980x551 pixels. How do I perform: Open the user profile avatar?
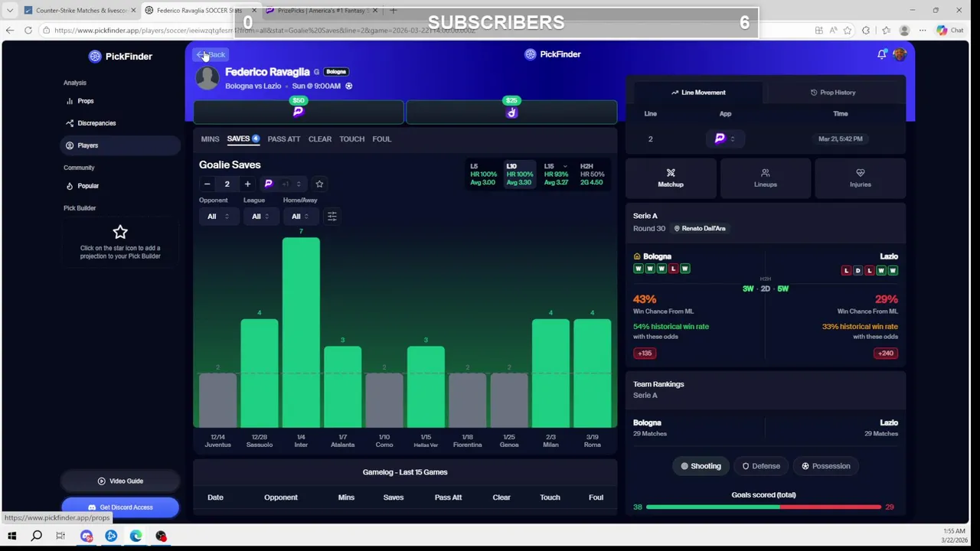(900, 54)
